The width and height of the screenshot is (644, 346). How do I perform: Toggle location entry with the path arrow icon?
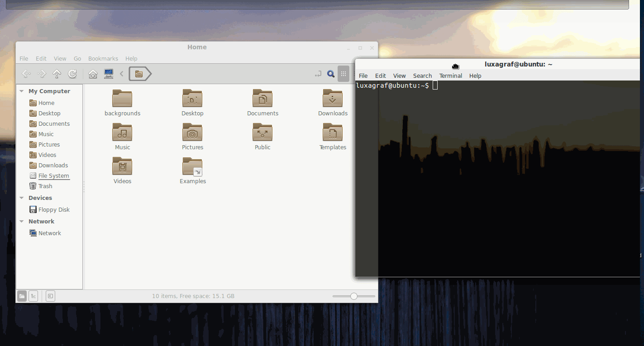pos(318,74)
